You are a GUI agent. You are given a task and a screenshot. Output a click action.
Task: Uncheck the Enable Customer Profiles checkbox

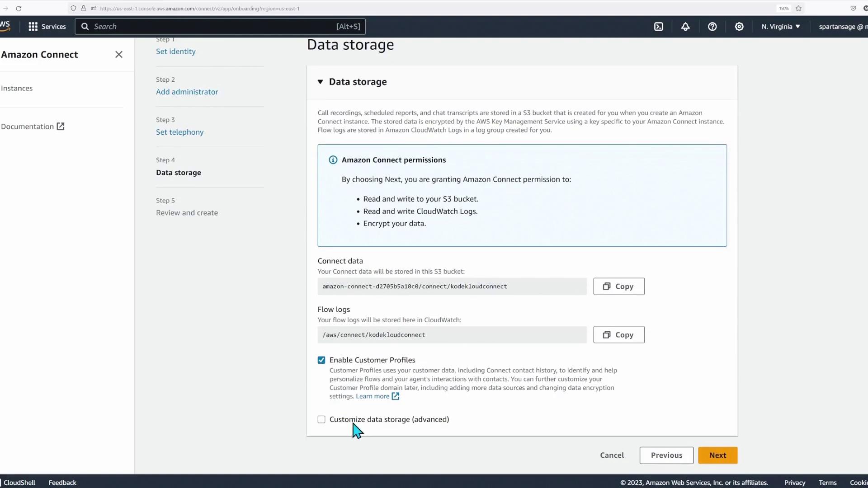pos(321,360)
